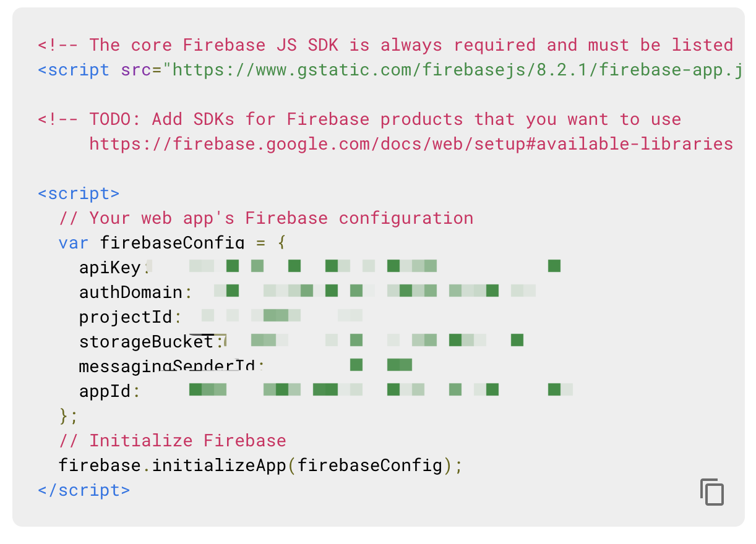Click the 'TODO: Add SDKs' comment line
Image resolution: width=756 pixels, height=544 pixels.
(359, 119)
